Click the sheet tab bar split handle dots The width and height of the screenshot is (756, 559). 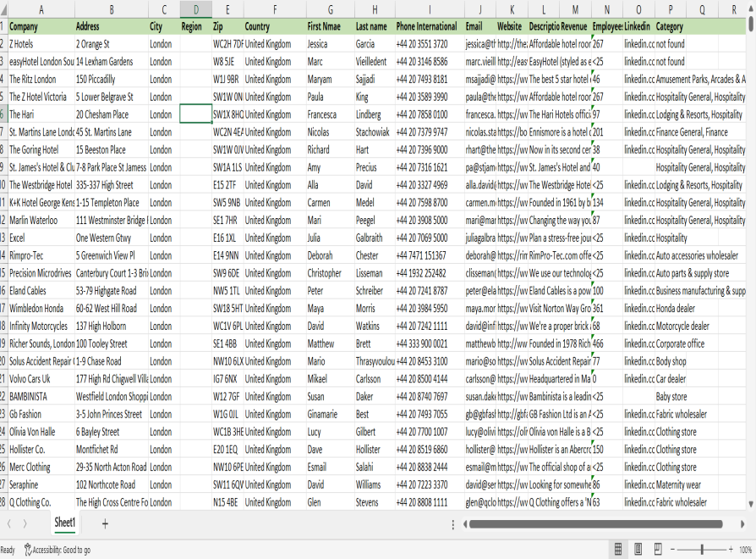[x=452, y=524]
